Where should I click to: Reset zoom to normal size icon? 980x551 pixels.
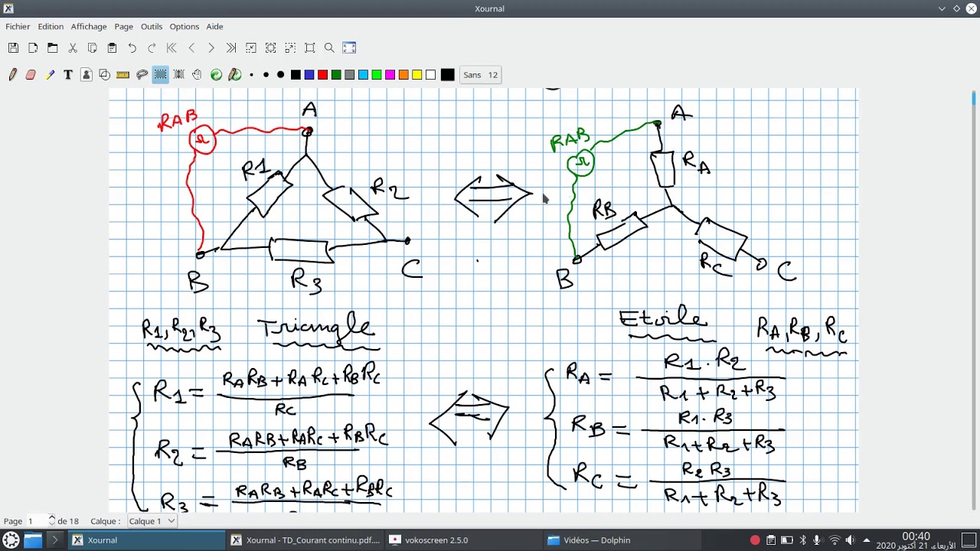point(310,47)
